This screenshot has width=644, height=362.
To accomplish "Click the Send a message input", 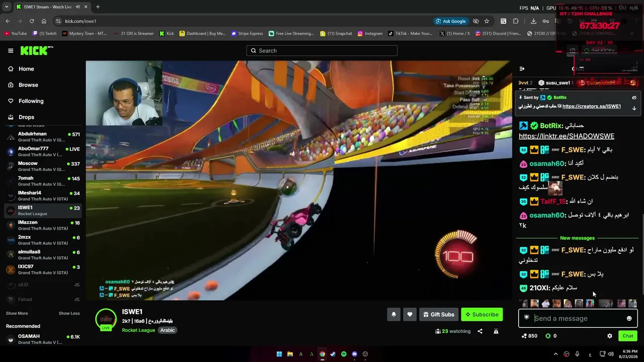I will pyautogui.click(x=578, y=318).
